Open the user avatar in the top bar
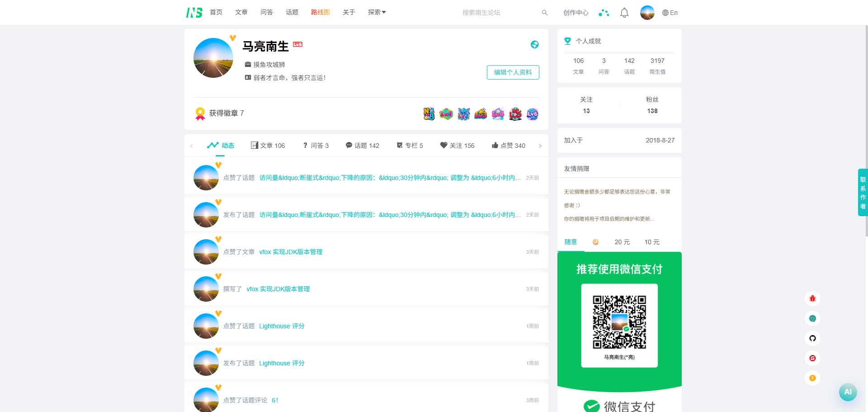This screenshot has width=868, height=412. point(647,13)
